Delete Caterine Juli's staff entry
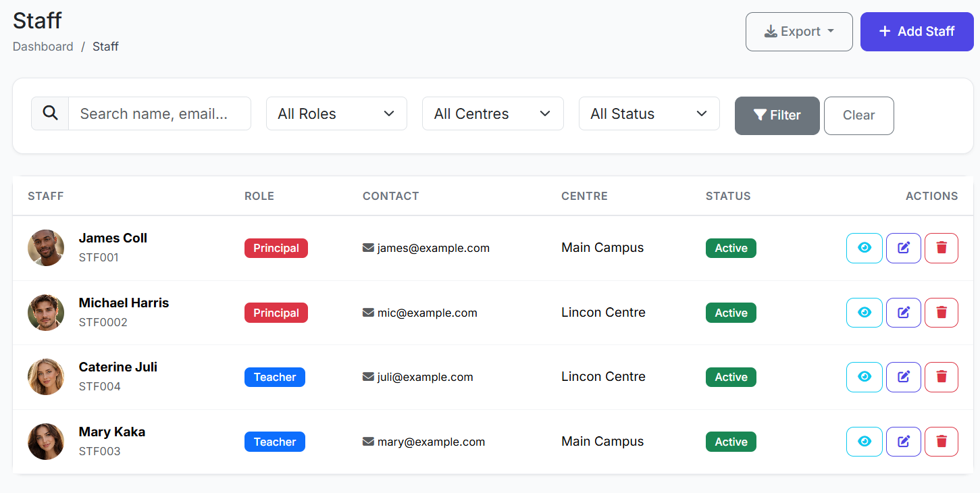 (941, 377)
